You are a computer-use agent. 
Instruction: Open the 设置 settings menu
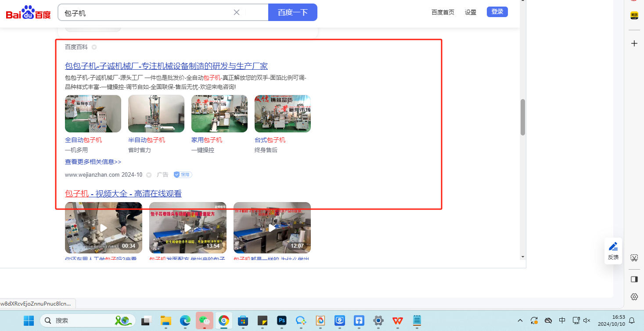pyautogui.click(x=471, y=12)
